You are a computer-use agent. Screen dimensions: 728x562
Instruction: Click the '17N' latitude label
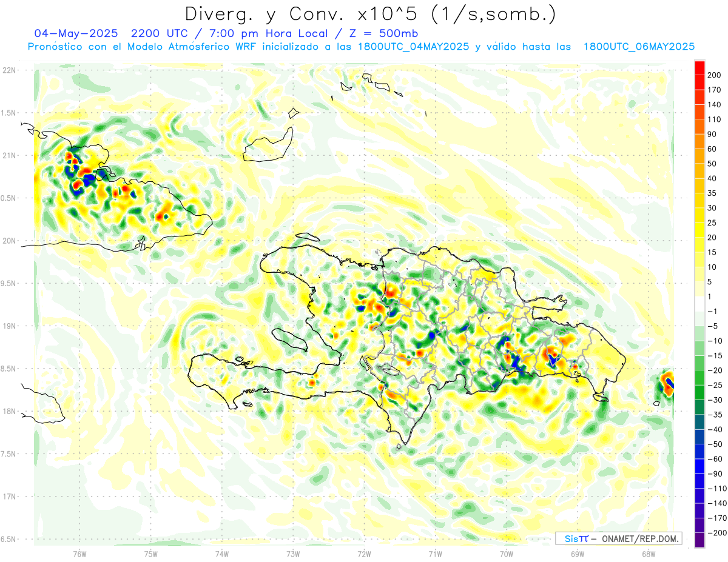click(x=9, y=497)
